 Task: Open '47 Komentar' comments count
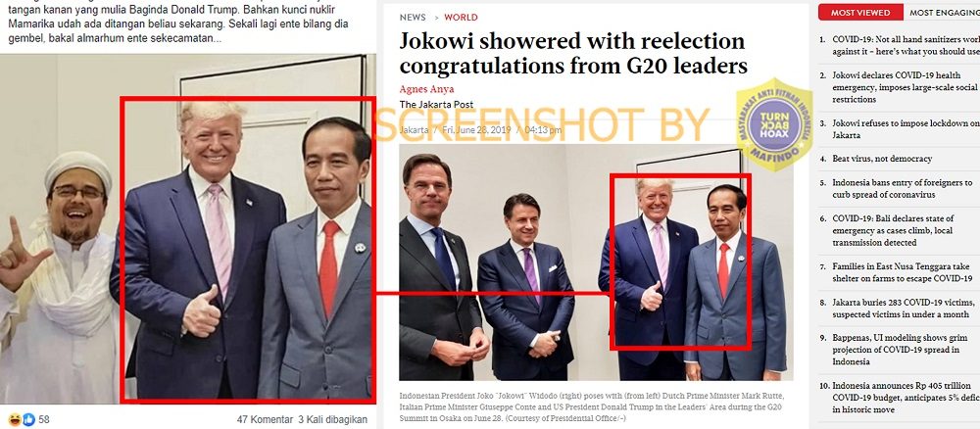(265, 419)
